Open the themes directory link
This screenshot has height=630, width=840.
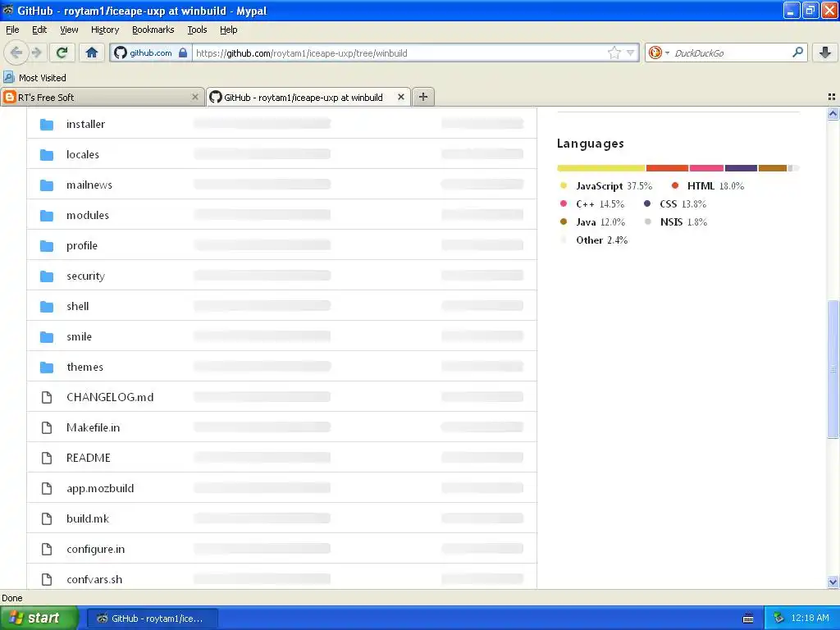coord(85,367)
